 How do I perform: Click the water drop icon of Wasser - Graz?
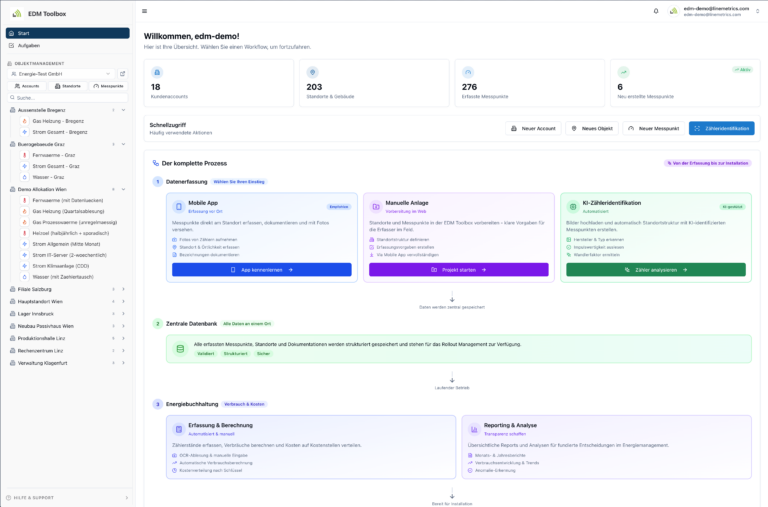24,177
